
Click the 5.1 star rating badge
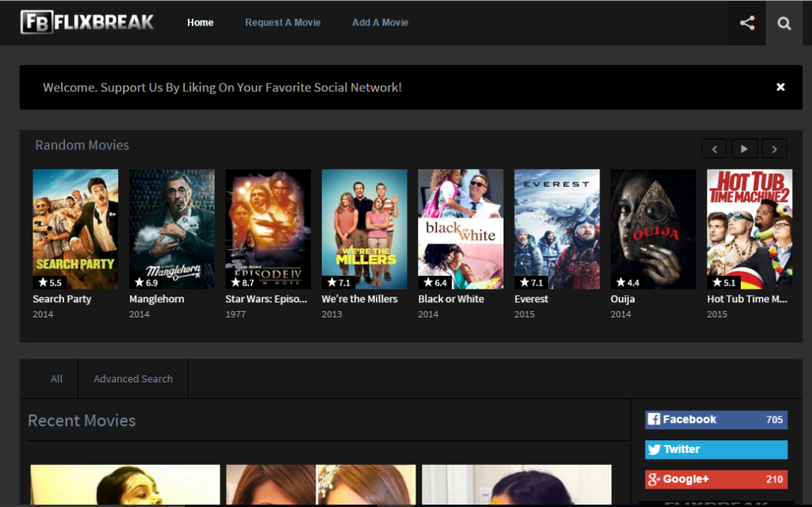[724, 282]
